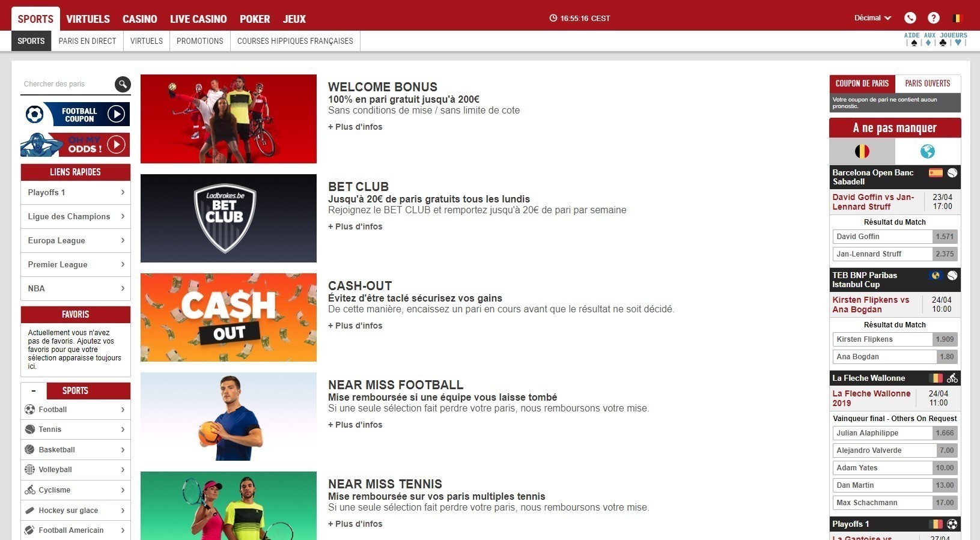Open the Virtuels top menu
Image resolution: width=980 pixels, height=540 pixels.
pyautogui.click(x=88, y=19)
